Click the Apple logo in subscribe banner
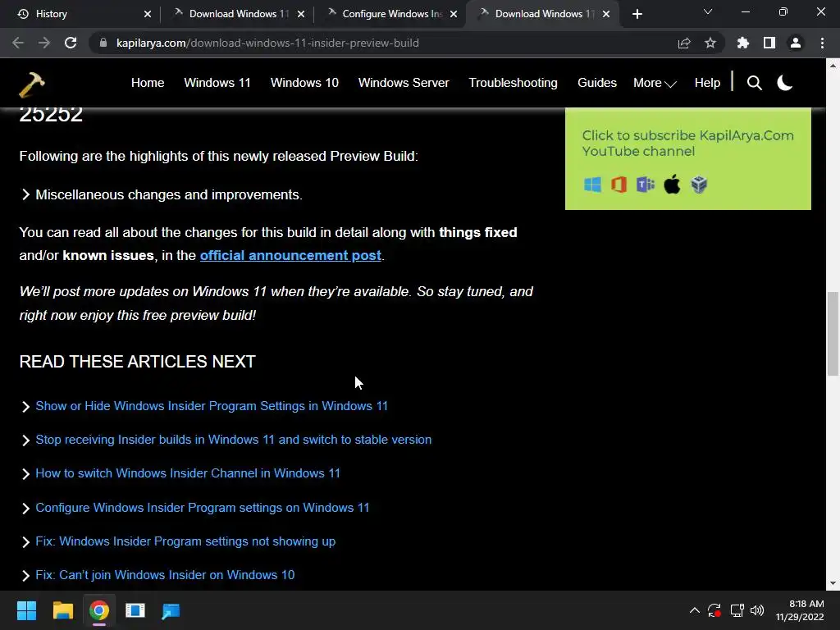This screenshot has width=840, height=630. click(x=672, y=185)
